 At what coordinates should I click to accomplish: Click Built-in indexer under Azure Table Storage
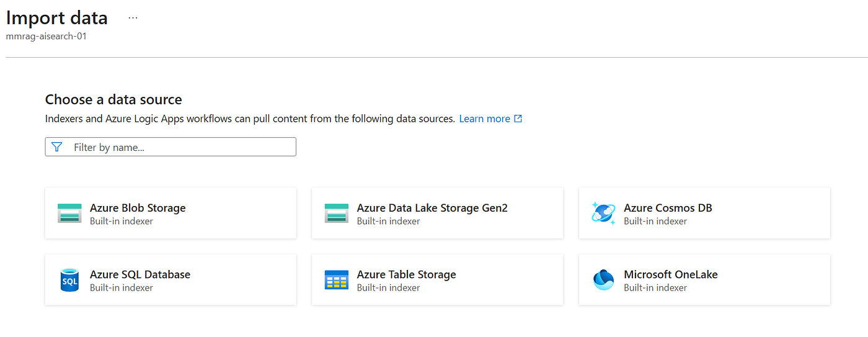(389, 288)
